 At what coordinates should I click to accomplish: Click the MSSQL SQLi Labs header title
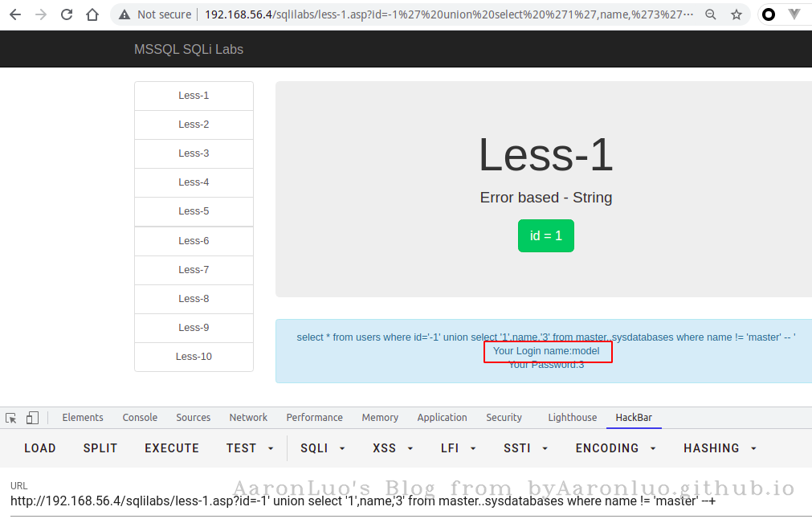[x=189, y=50]
